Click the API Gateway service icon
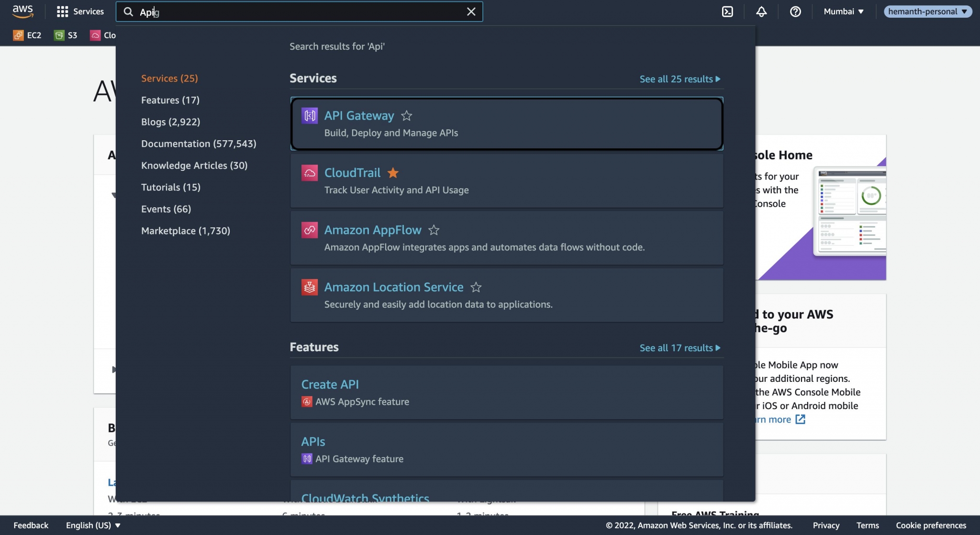 pyautogui.click(x=309, y=115)
